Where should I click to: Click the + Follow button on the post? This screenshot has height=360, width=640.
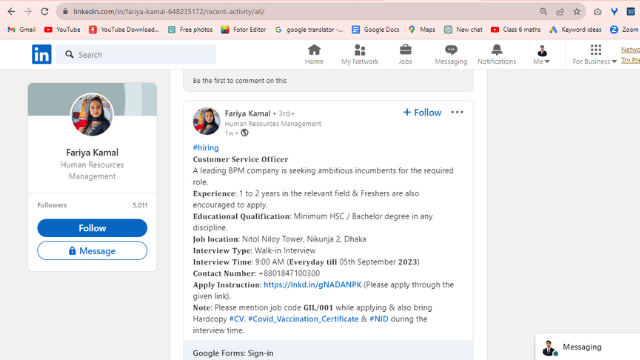(x=422, y=112)
